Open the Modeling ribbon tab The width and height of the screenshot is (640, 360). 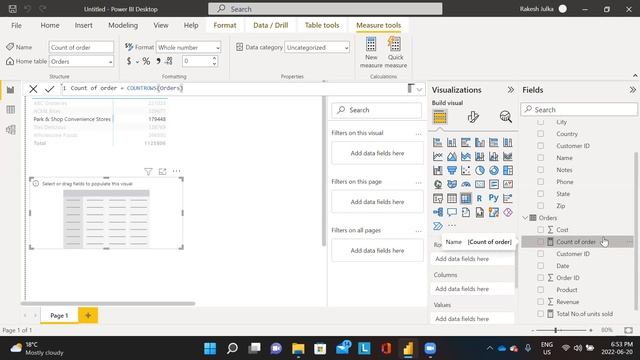tap(123, 25)
